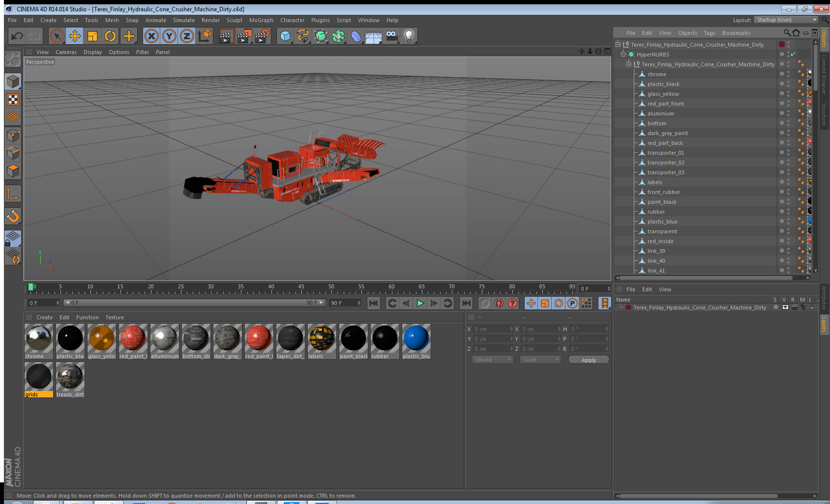The image size is (830, 504).
Task: Toggle autokeying button
Action: (x=499, y=303)
